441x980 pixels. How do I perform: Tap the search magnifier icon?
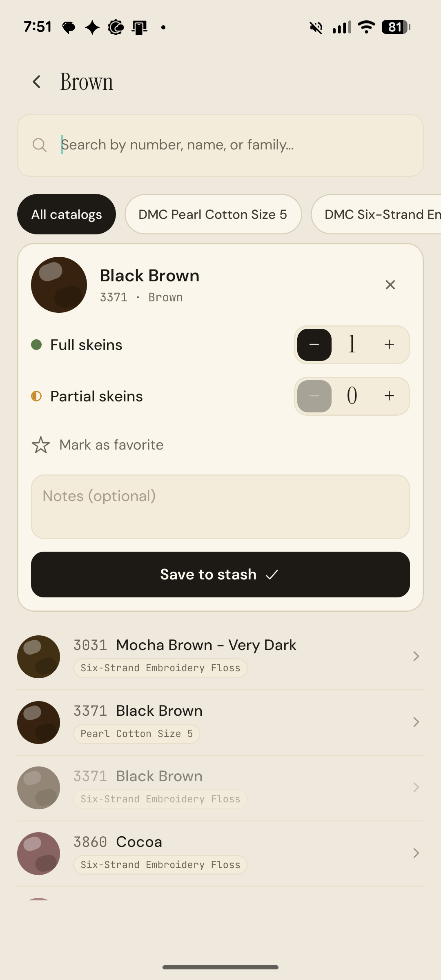[x=40, y=145]
